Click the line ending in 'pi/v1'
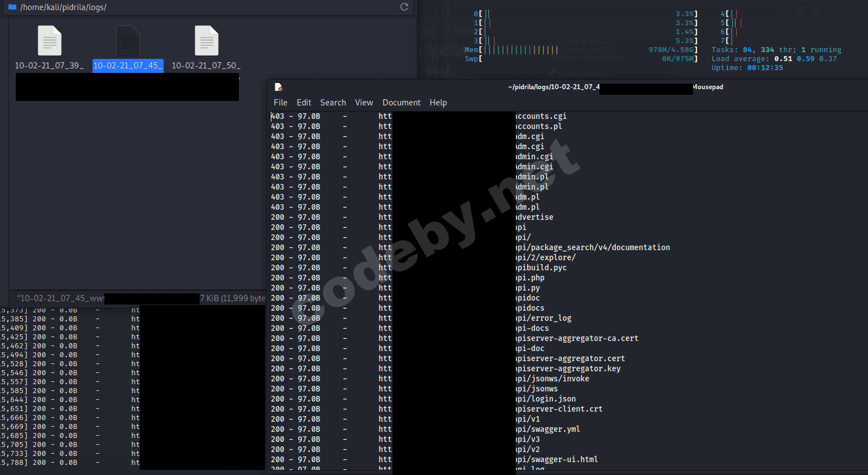The width and height of the screenshot is (868, 475). coord(405,419)
